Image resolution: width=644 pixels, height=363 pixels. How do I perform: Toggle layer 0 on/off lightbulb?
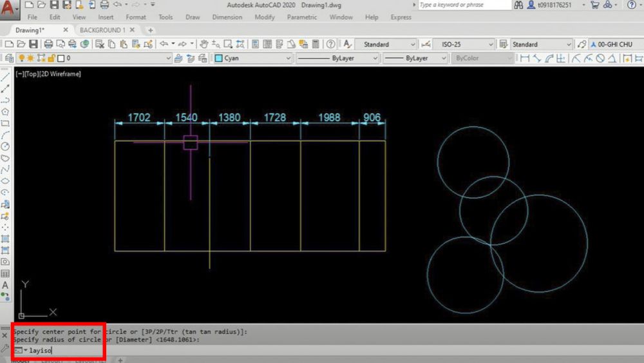click(21, 59)
